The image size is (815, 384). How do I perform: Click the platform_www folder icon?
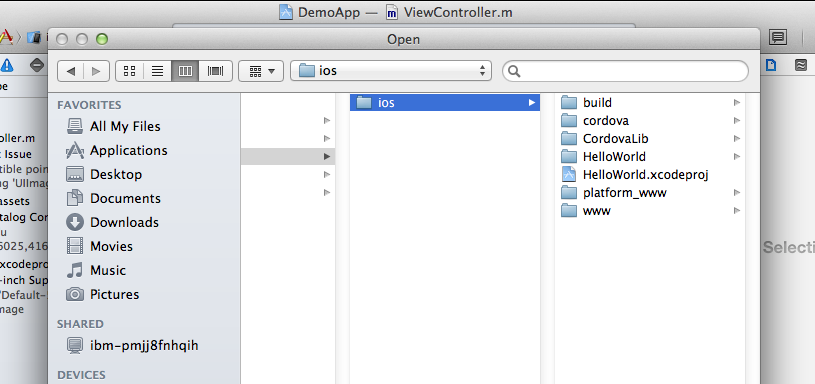click(569, 193)
